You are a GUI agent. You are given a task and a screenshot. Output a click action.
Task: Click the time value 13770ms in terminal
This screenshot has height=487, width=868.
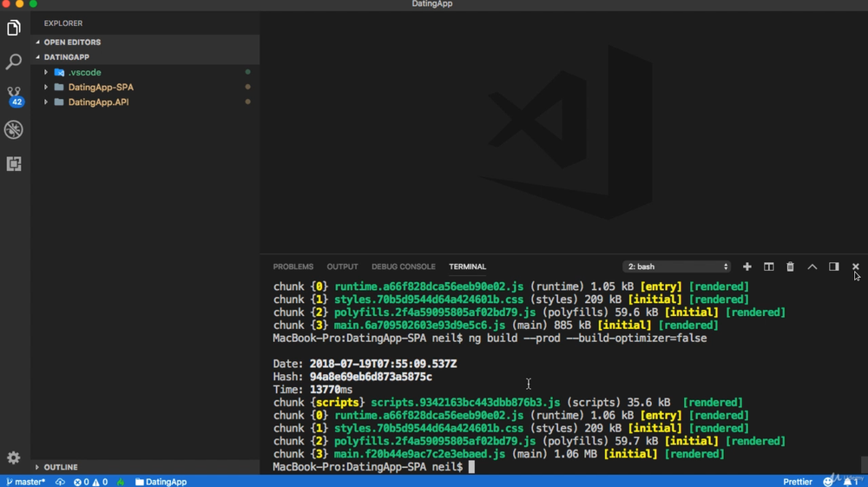pos(331,390)
